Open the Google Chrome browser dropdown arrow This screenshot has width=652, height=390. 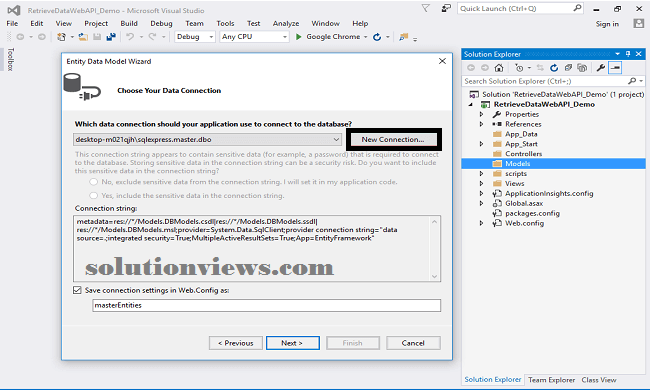point(366,37)
